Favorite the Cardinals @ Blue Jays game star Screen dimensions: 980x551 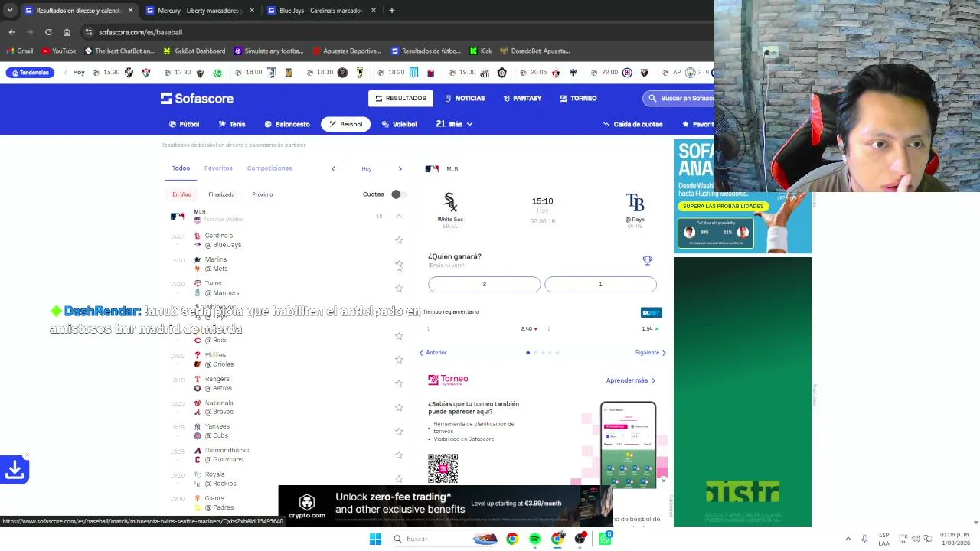[399, 240]
